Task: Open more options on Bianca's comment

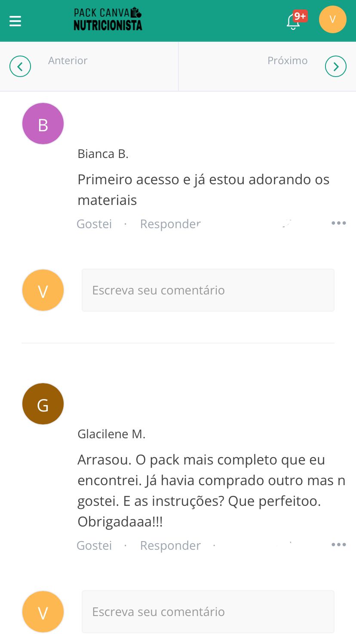Action: pos(338,223)
